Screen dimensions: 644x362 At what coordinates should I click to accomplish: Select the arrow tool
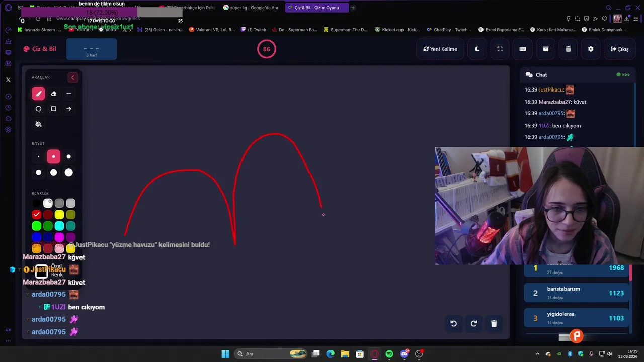(69, 109)
